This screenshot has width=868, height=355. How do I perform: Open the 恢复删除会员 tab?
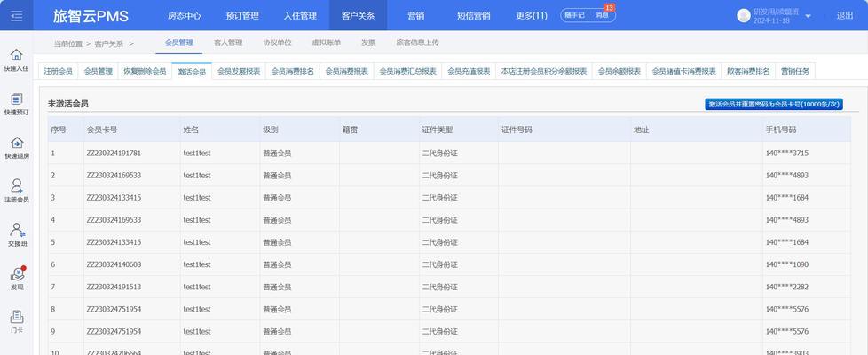coord(145,71)
